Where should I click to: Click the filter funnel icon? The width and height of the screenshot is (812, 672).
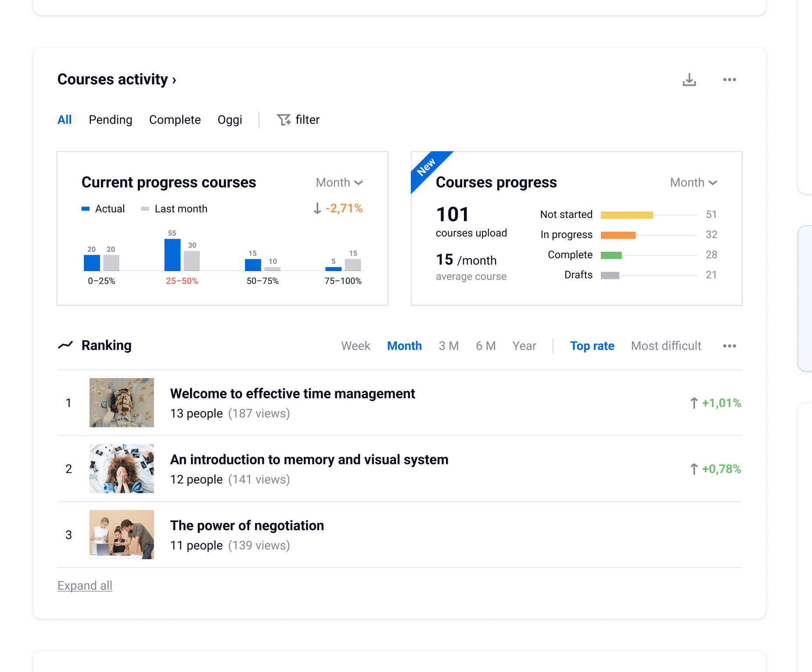point(284,120)
